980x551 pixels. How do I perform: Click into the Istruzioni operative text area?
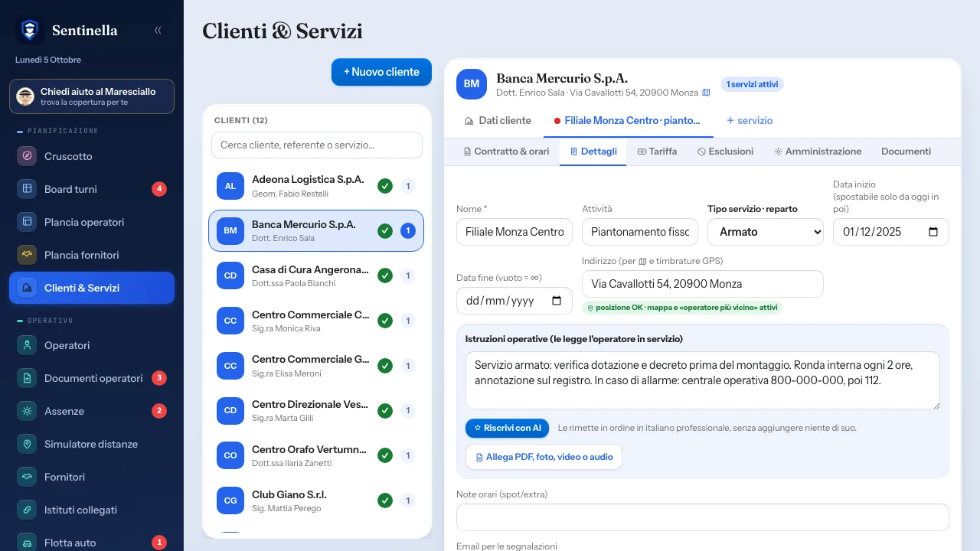[x=703, y=380]
